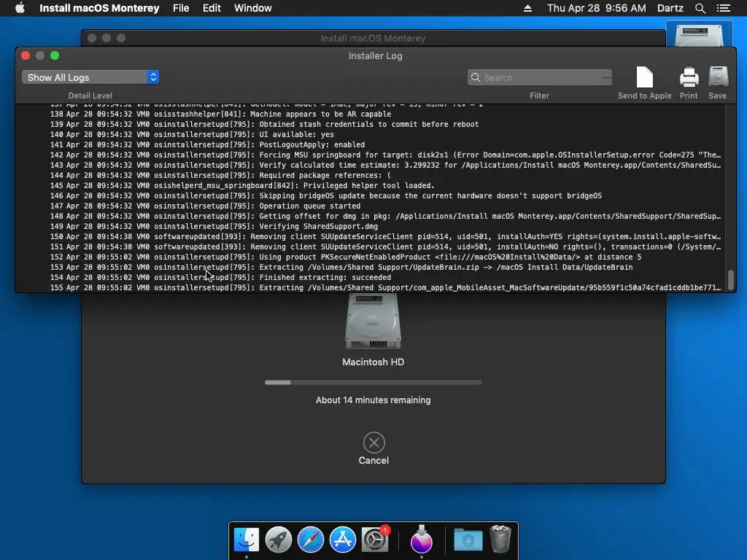The height and width of the screenshot is (560, 747).
Task: Click About 14 minutes remaining text
Action: pyautogui.click(x=373, y=400)
